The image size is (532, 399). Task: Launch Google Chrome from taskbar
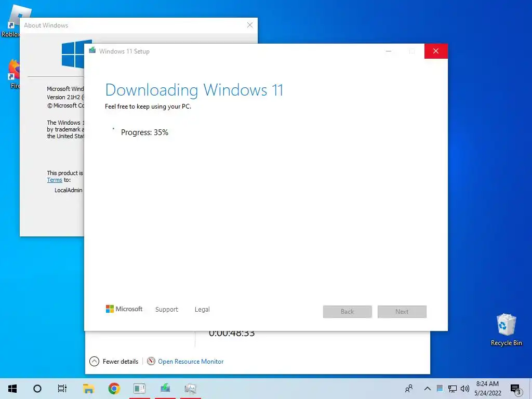pyautogui.click(x=114, y=389)
